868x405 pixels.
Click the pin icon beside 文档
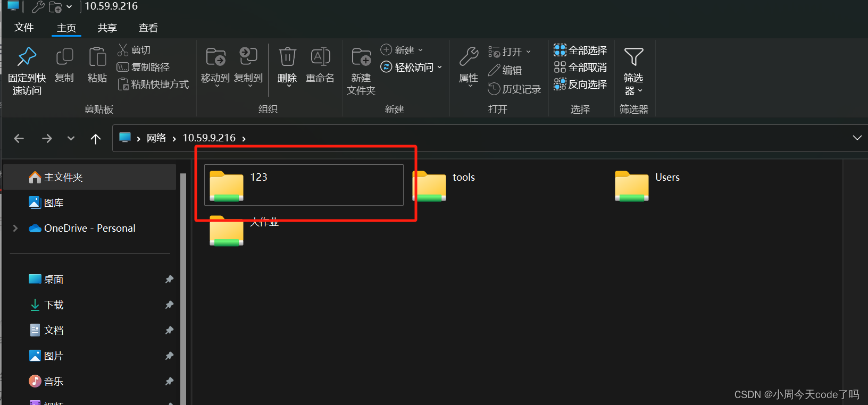pyautogui.click(x=169, y=330)
